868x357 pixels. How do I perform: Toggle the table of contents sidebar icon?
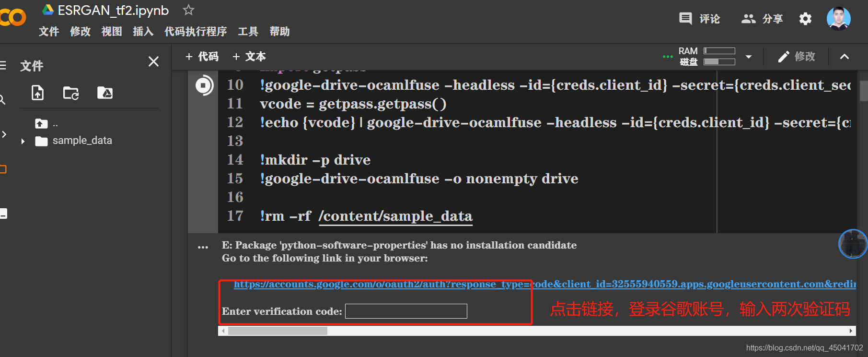[3, 65]
